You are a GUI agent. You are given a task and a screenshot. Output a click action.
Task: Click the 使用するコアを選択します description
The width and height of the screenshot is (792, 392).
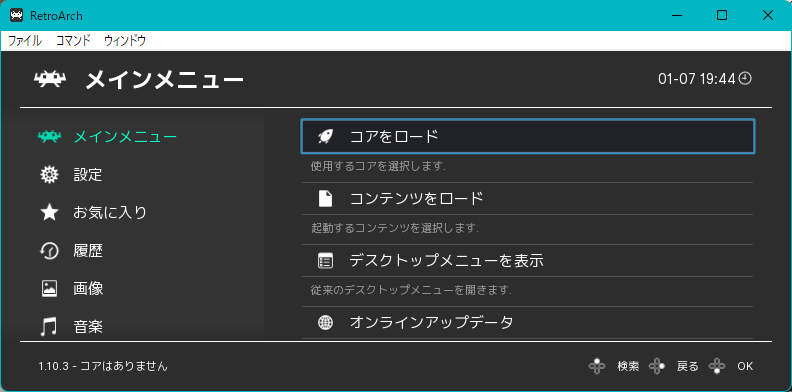[378, 166]
